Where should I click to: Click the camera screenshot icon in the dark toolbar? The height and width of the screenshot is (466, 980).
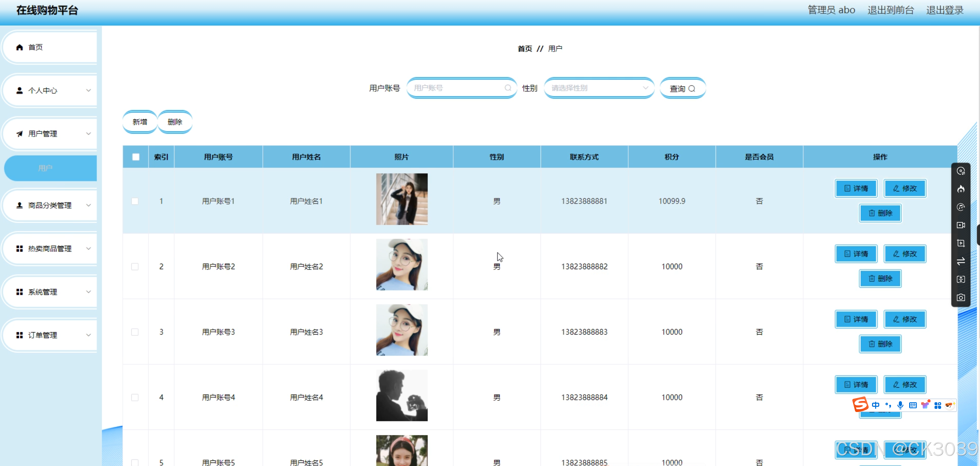961,297
